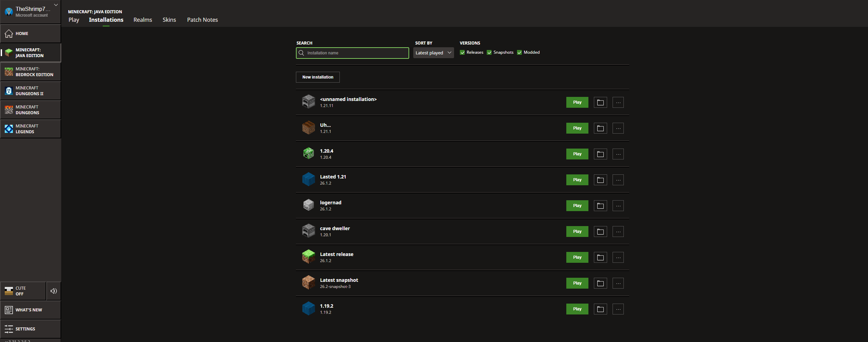868x342 pixels.
Task: Click the New installation button
Action: [x=318, y=77]
